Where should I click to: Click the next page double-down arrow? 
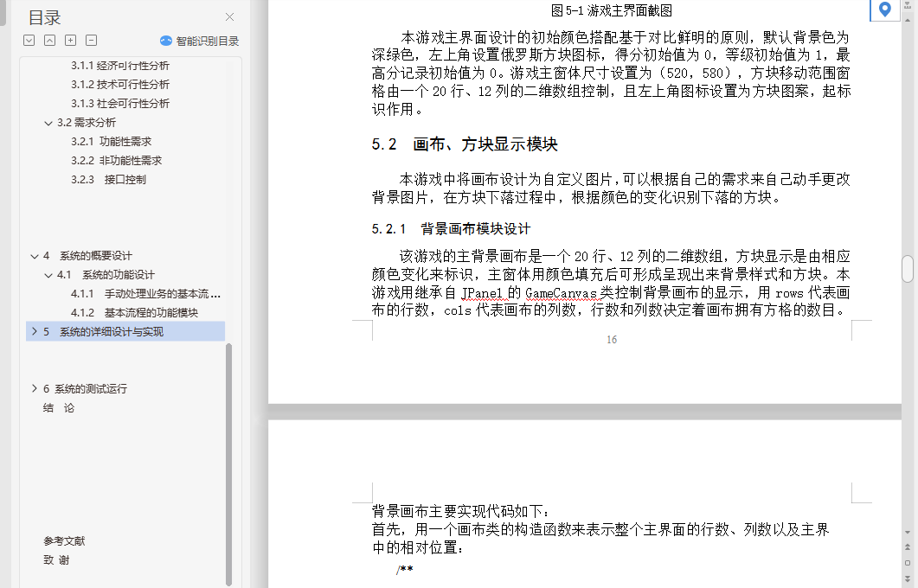[x=908, y=578]
